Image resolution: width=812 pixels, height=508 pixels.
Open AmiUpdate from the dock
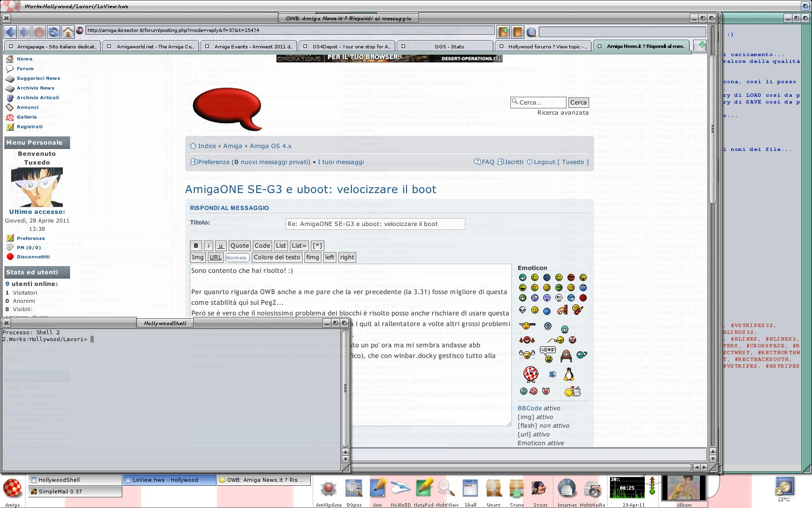coord(329,489)
